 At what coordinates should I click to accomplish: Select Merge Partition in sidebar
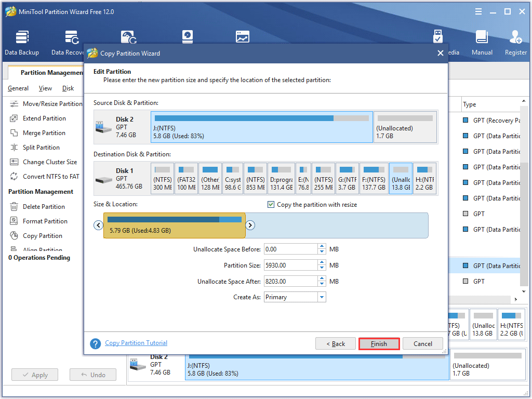point(37,133)
